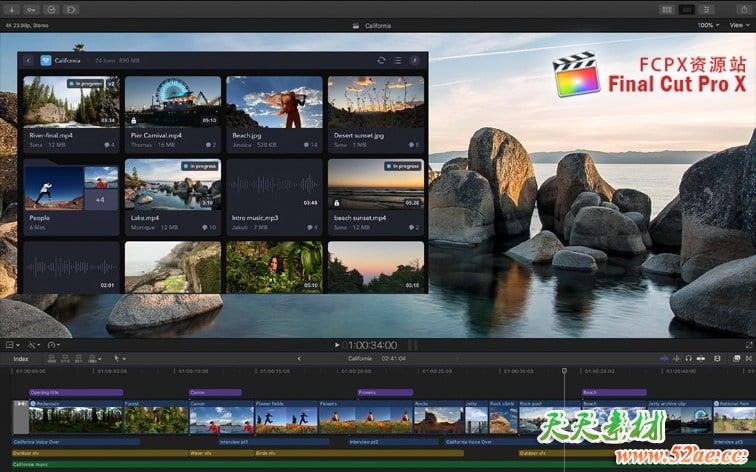Select the Beach.jpg thumbnail
756x472 pixels.
click(x=274, y=102)
